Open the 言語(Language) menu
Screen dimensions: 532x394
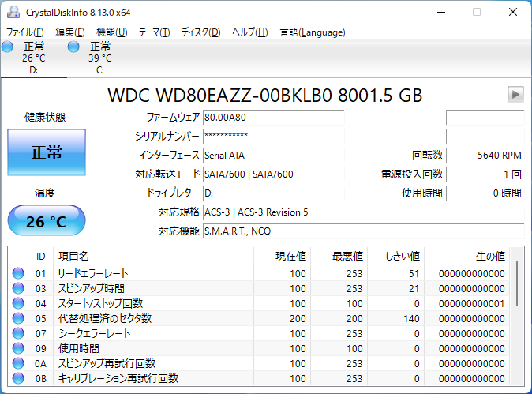point(313,32)
